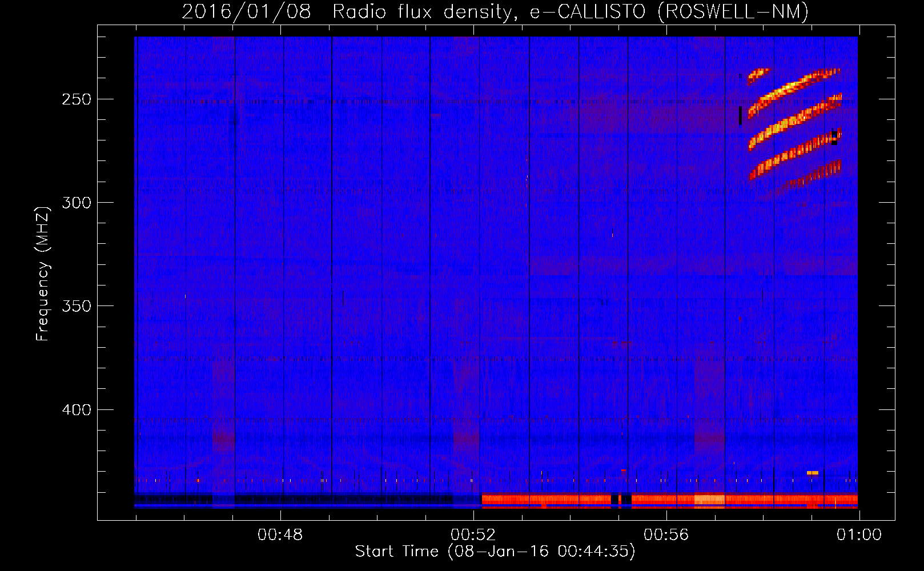The image size is (924, 571).
Task: Click the 400 frequency tick label
Action: click(x=77, y=410)
